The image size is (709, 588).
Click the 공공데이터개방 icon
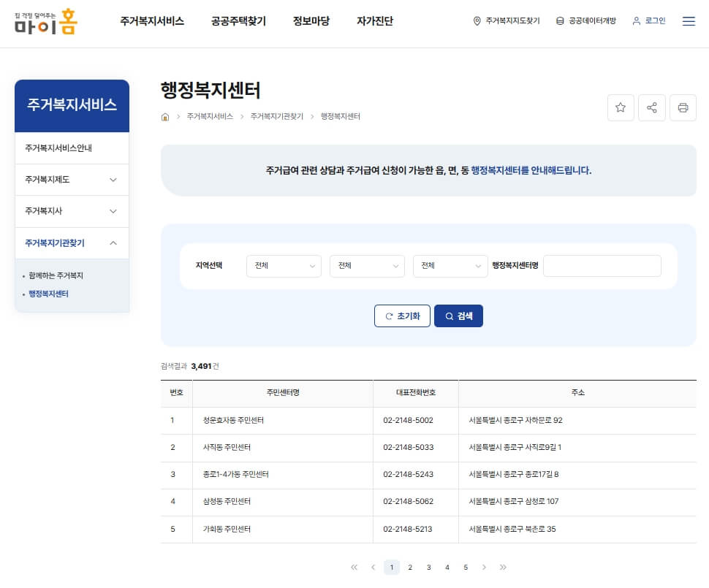560,21
